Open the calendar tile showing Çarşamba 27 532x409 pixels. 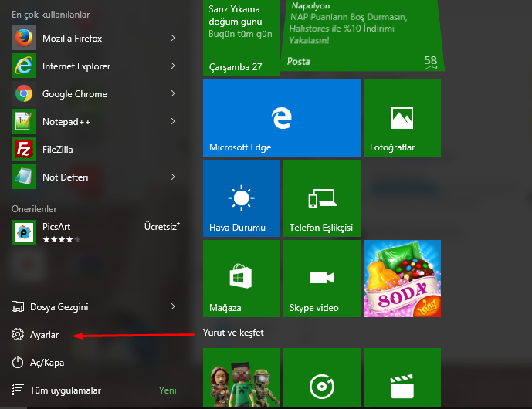(x=242, y=38)
